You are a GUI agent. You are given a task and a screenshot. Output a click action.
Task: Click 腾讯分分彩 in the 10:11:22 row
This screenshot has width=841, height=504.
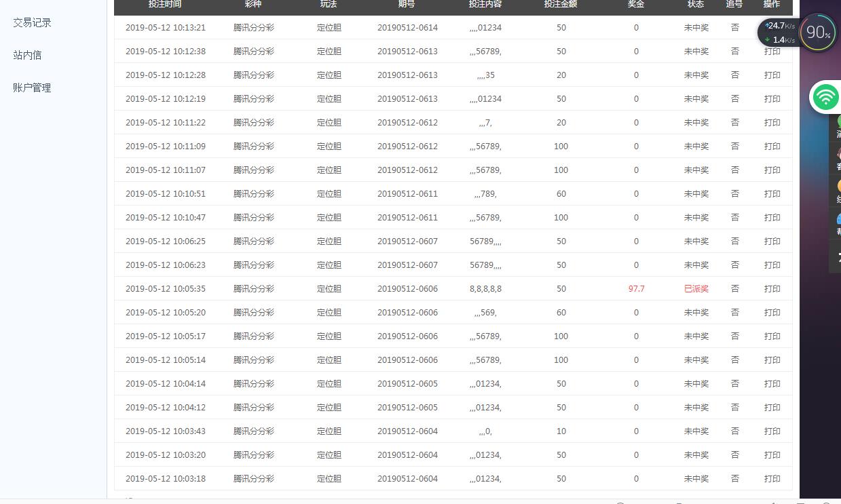[254, 123]
